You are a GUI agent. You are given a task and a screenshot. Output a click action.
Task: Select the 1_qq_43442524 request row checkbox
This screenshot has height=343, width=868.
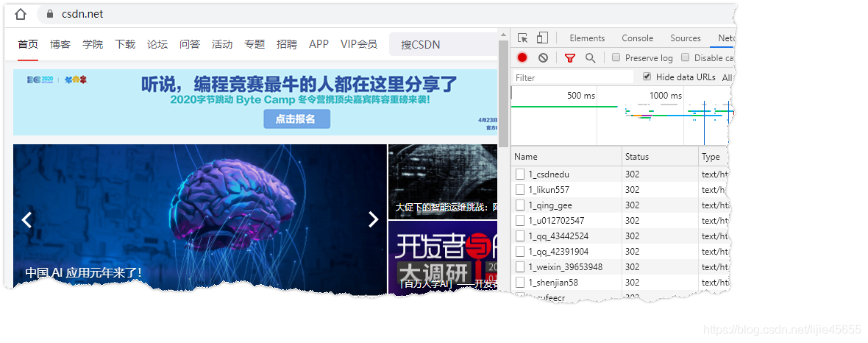[520, 236]
